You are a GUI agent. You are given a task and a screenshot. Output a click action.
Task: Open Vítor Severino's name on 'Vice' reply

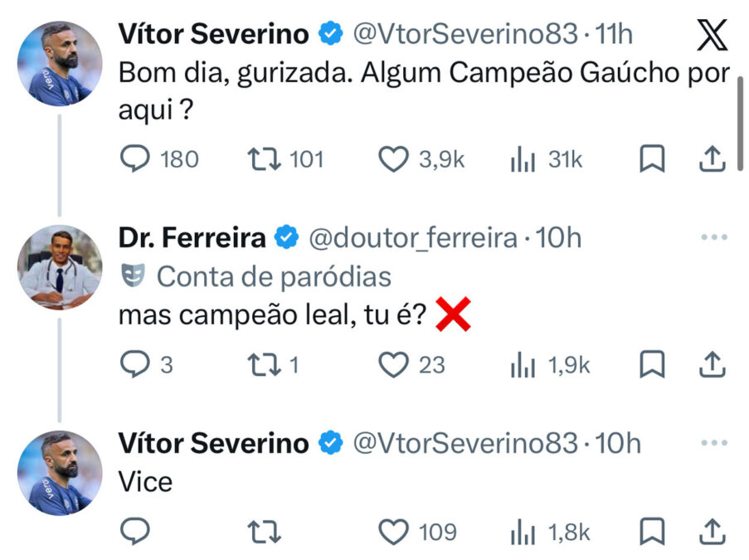point(213,443)
